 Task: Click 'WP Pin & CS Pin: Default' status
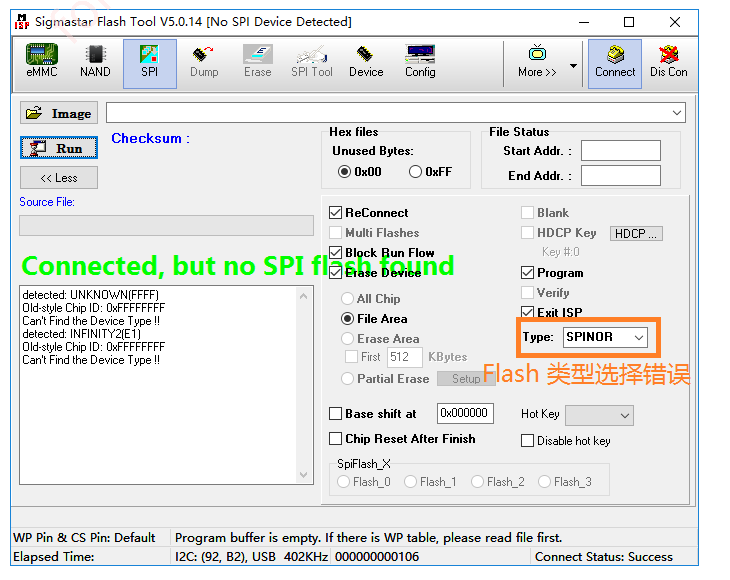coord(84,538)
